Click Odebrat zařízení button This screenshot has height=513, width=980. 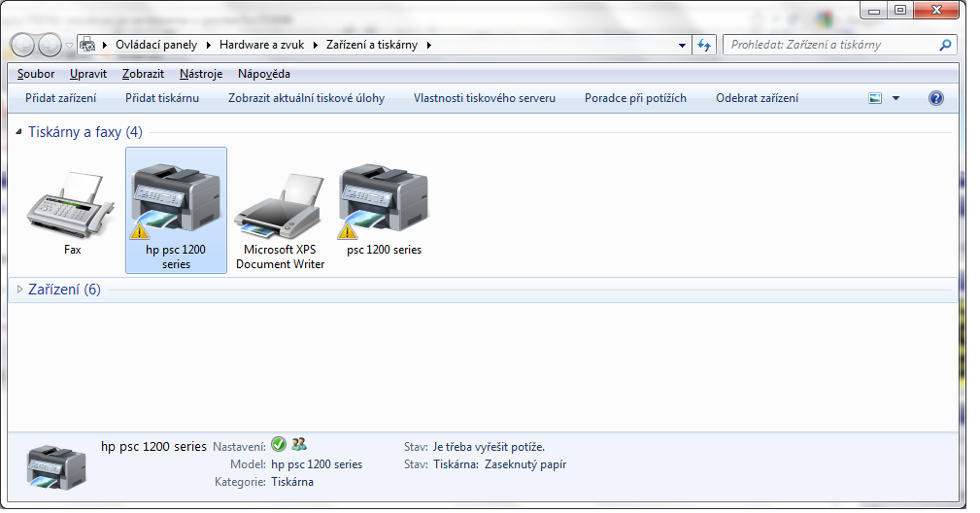coord(757,98)
